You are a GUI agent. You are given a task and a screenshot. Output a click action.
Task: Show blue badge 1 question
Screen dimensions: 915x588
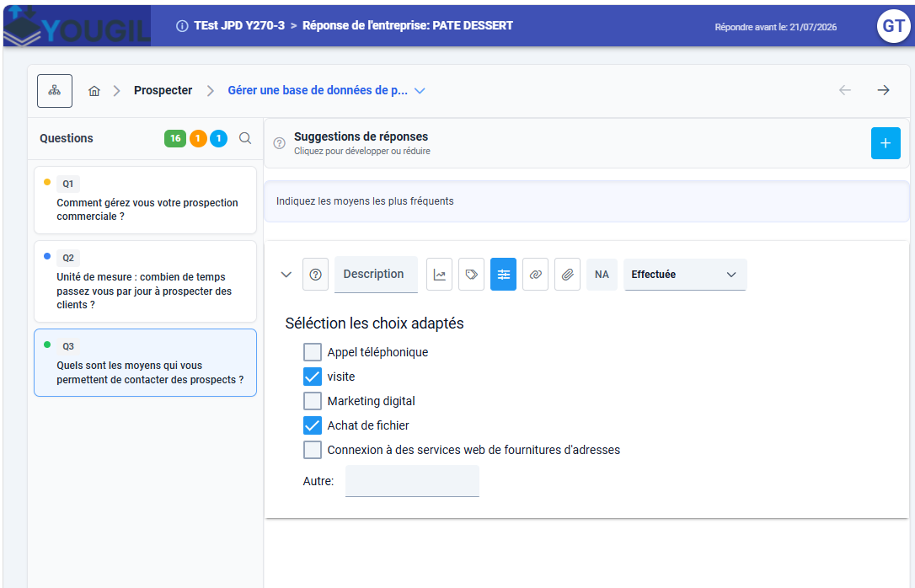pos(218,138)
